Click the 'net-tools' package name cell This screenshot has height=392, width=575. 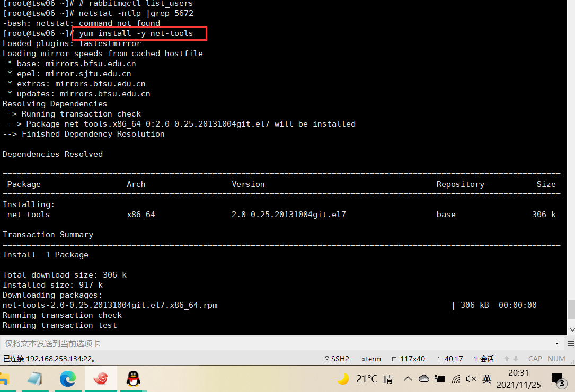pos(29,215)
